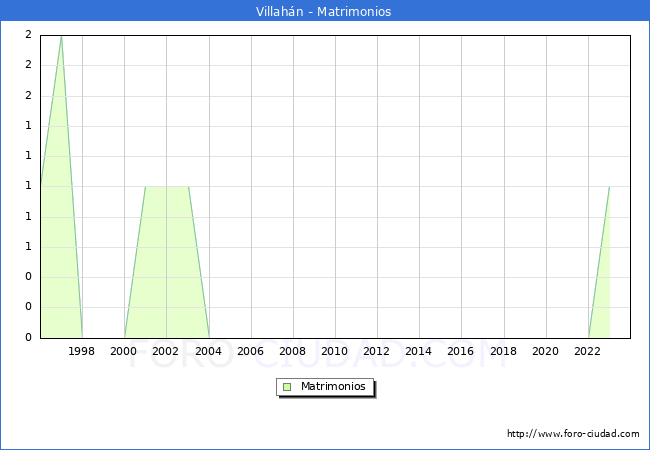Click the 1998 x-axis label
Viewport: 650px width, 450px height.
(81, 351)
